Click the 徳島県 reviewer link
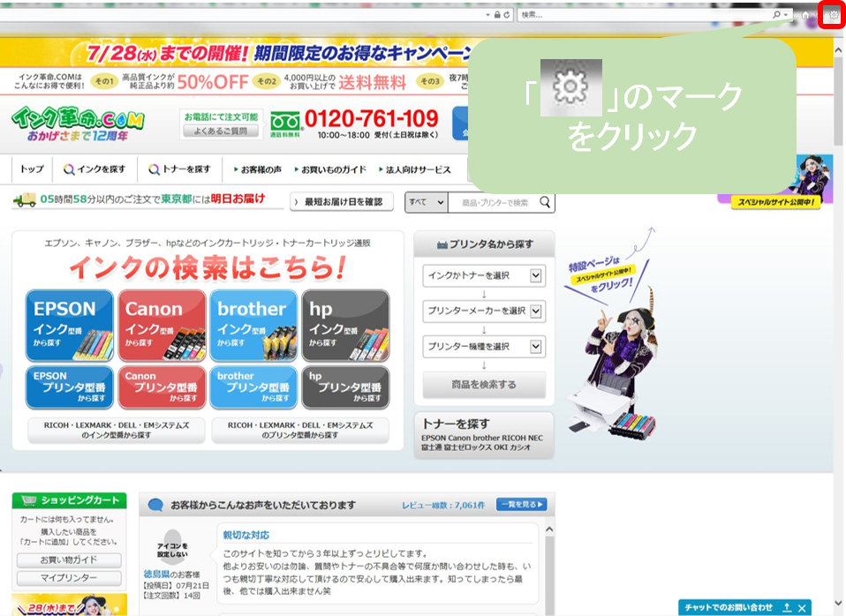 coord(156,574)
